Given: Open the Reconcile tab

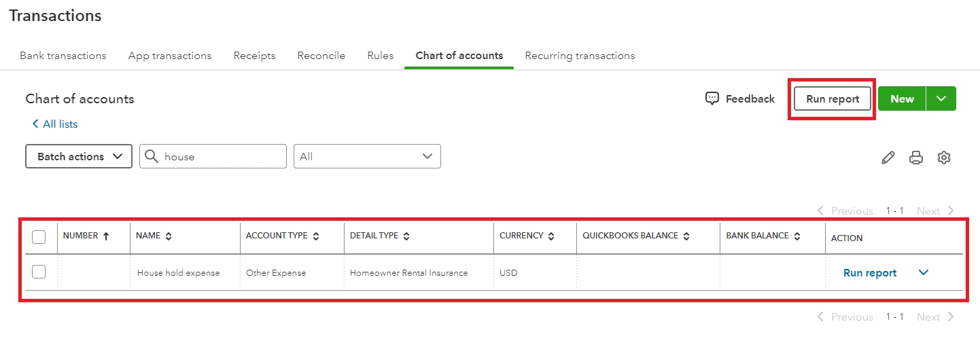Looking at the screenshot, I should (321, 56).
